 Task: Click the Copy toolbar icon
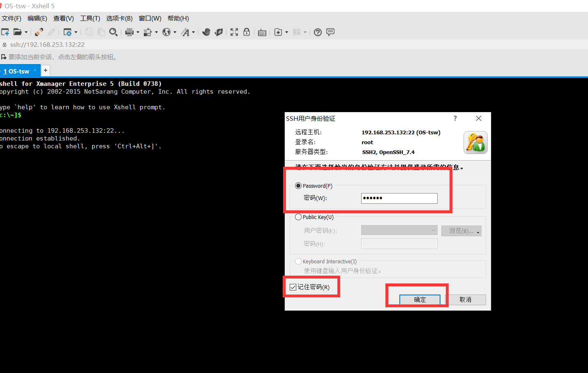[89, 32]
